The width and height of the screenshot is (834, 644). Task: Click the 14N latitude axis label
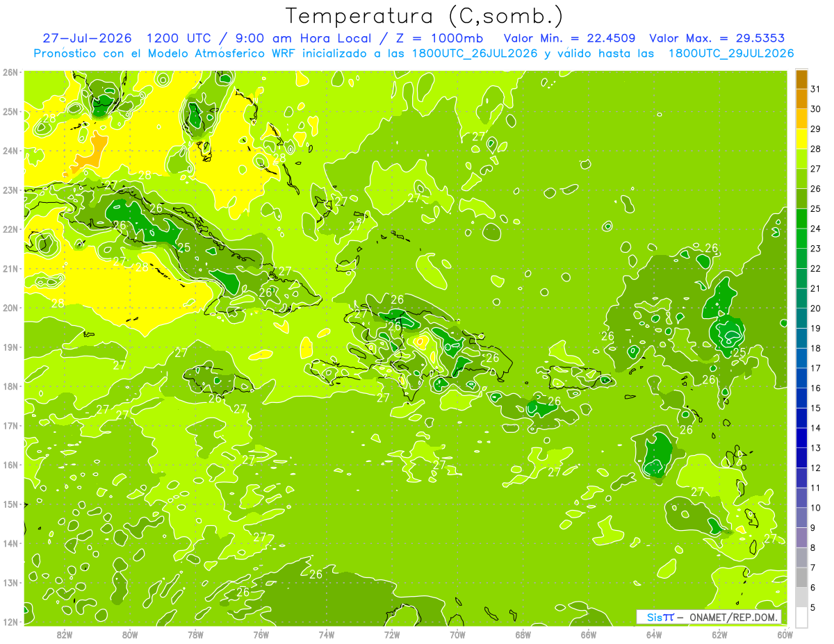point(10,543)
